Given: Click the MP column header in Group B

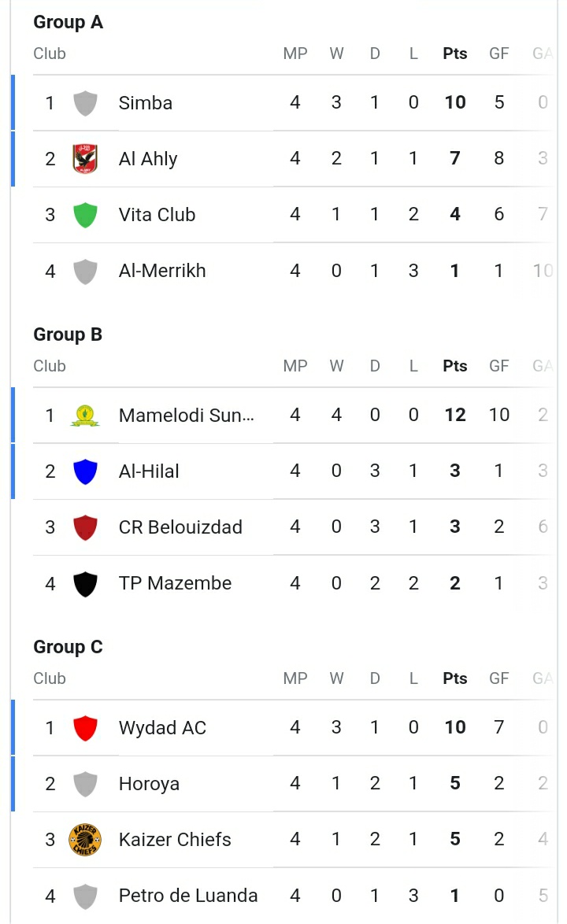Looking at the screenshot, I should coord(295,366).
